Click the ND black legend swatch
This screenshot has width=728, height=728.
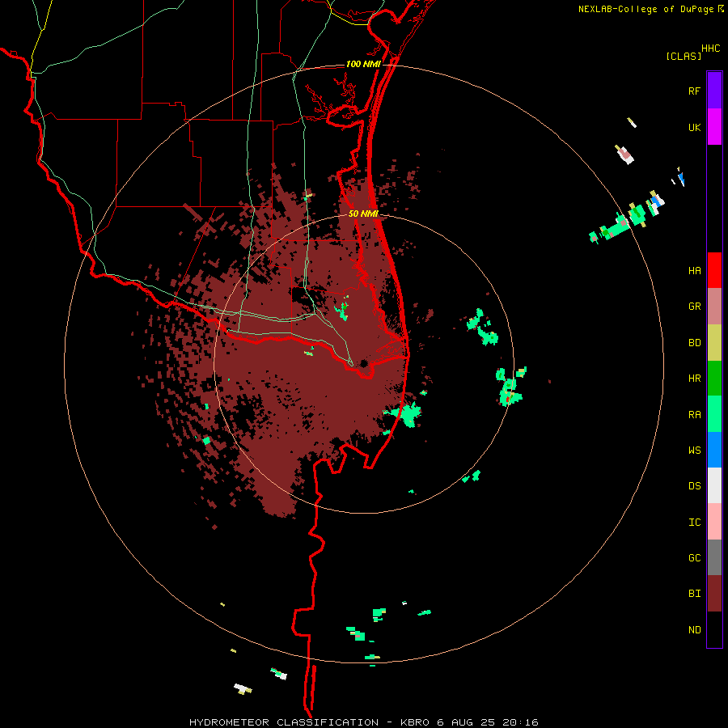[x=714, y=629]
